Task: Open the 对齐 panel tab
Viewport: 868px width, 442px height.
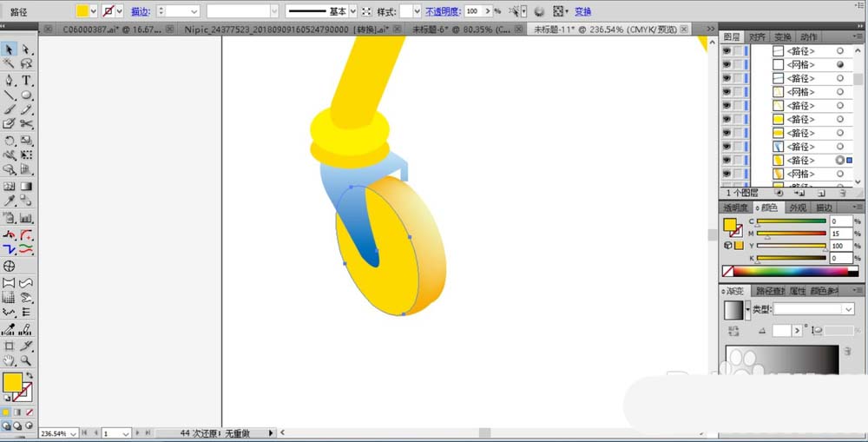Action: tap(757, 36)
